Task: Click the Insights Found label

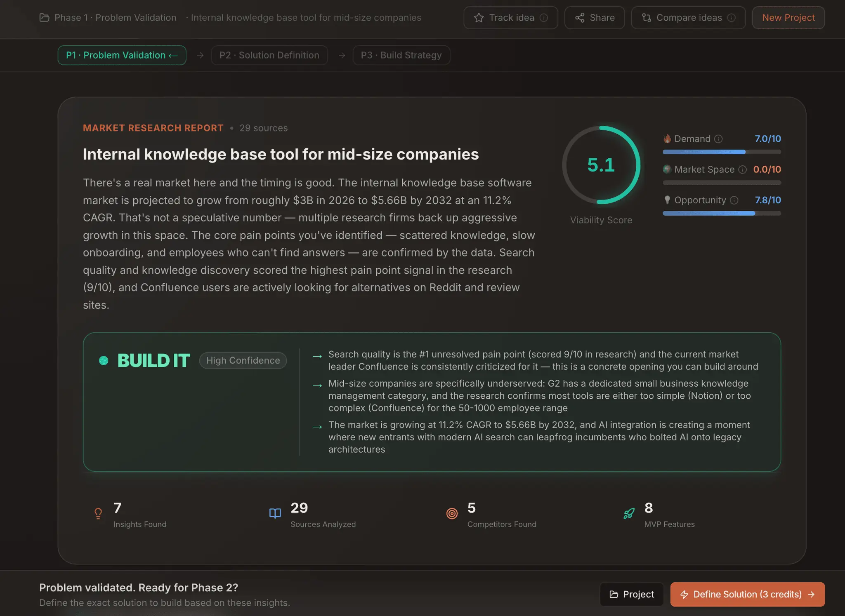Action: pyautogui.click(x=140, y=524)
